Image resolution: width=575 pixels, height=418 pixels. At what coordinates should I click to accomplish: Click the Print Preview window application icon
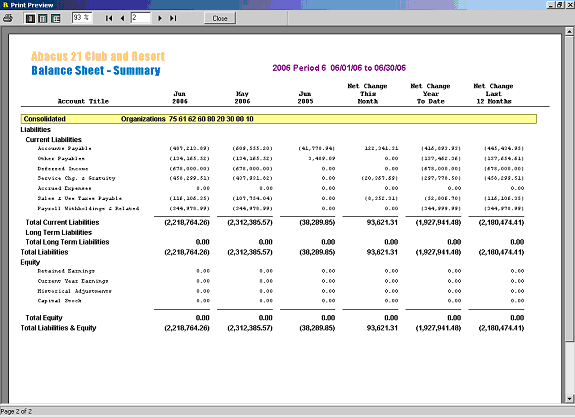[5, 5]
